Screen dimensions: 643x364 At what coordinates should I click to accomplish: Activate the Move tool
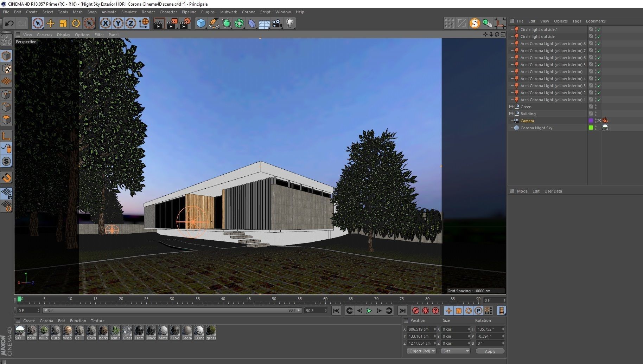tap(51, 24)
